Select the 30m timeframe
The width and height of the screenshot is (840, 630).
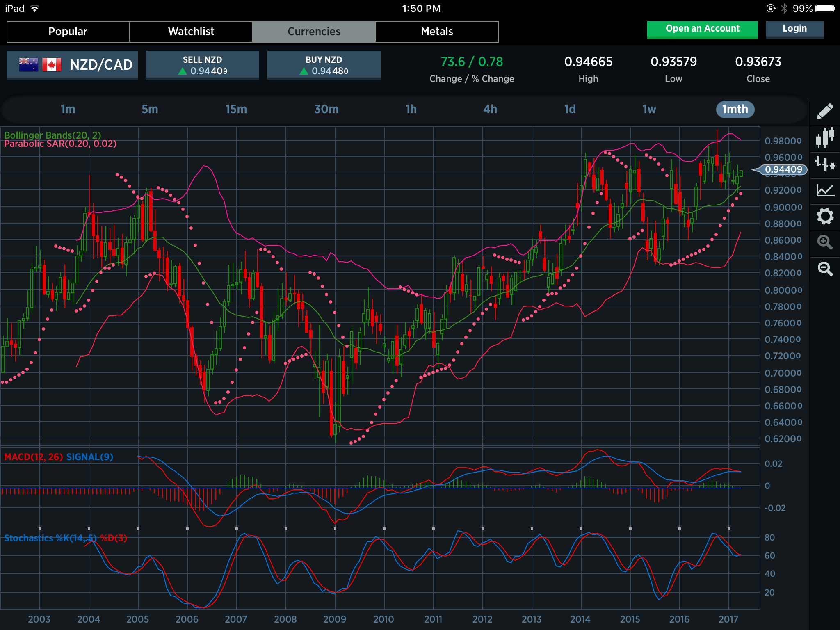click(326, 109)
